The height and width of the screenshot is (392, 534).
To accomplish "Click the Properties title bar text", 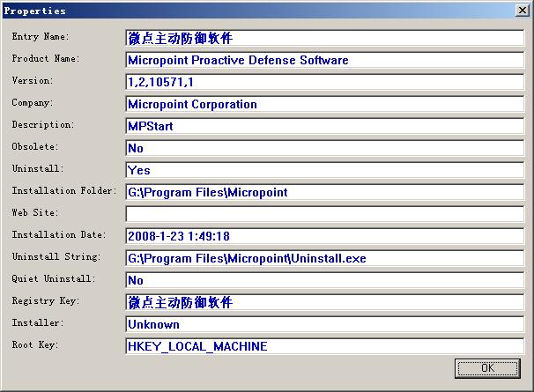I will tap(34, 11).
